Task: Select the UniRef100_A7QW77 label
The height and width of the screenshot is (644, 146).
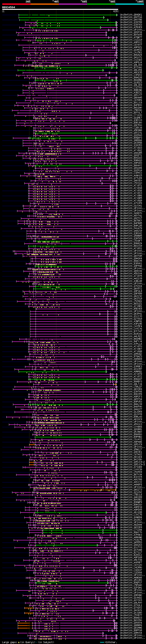Action: (x=131, y=37)
